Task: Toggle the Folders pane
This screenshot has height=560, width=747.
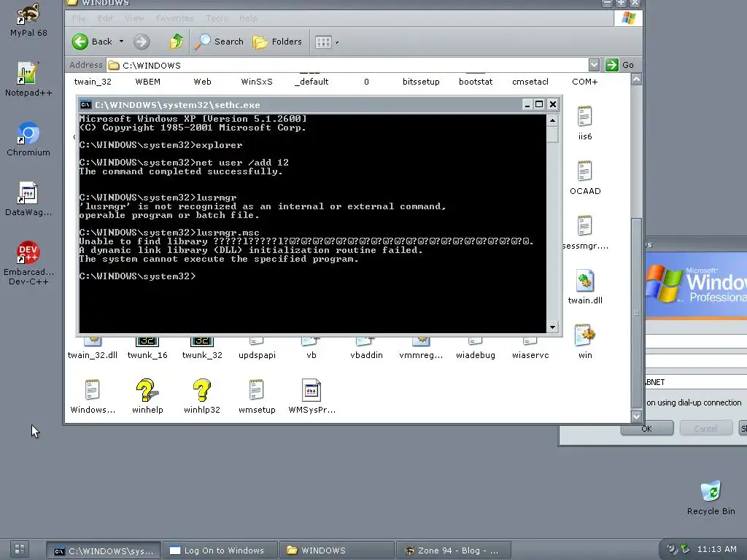Action: coord(277,42)
